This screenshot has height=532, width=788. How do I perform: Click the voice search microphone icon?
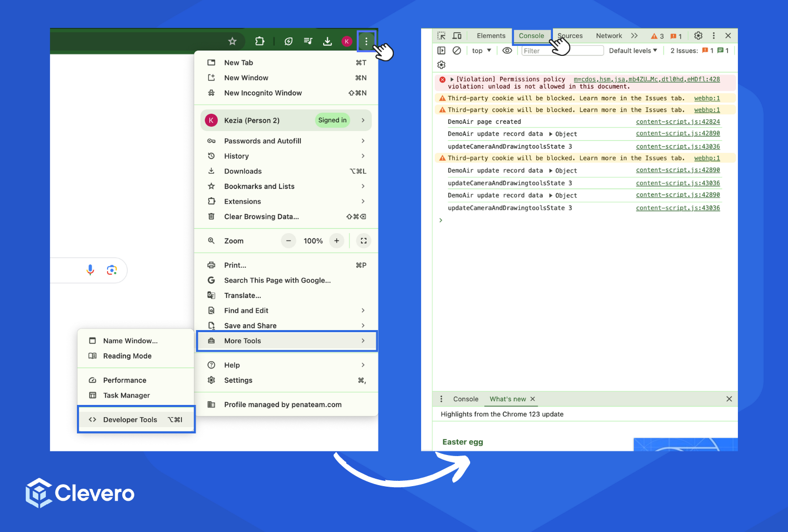point(90,270)
